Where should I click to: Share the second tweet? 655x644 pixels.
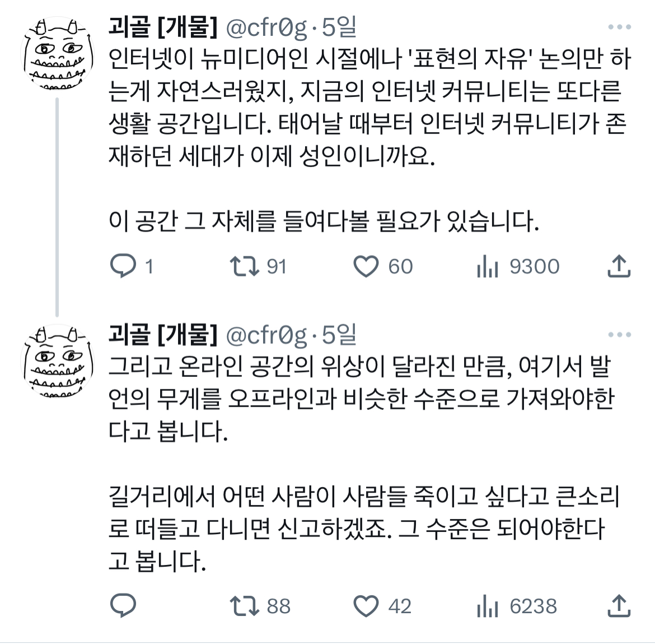619,606
